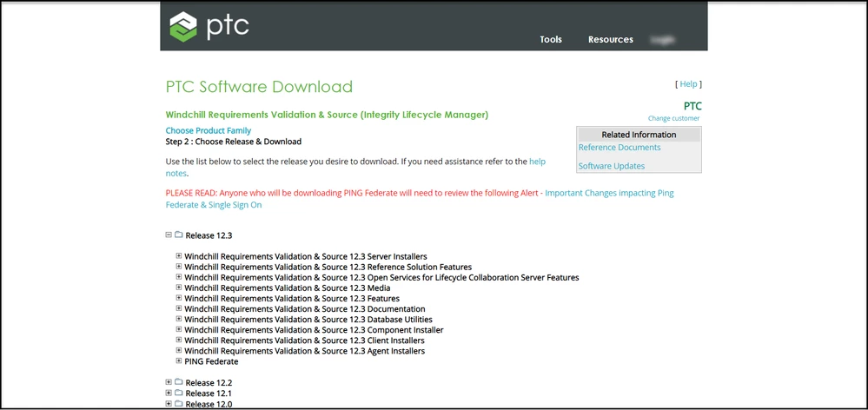Select 12.3 Server Installers text
Viewport: 868px width, 410px height.
(306, 256)
